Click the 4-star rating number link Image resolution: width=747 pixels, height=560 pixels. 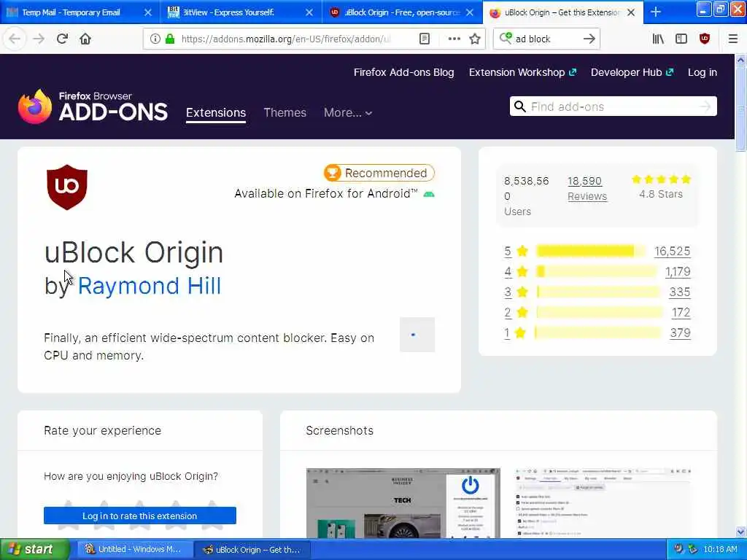coord(508,271)
